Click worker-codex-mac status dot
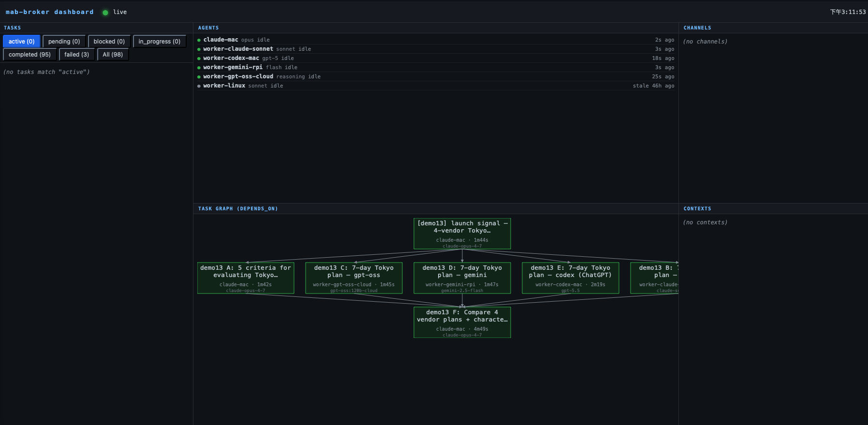 199,59
